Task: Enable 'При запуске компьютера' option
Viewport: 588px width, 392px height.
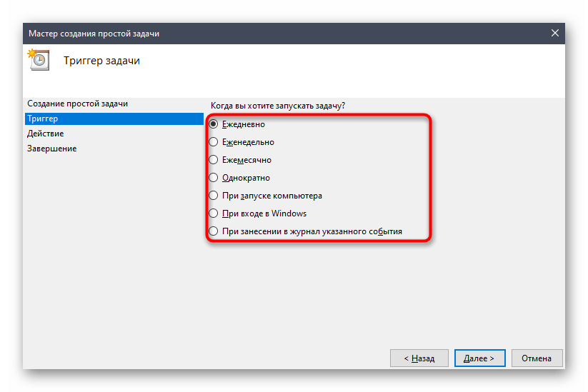Action: 214,196
